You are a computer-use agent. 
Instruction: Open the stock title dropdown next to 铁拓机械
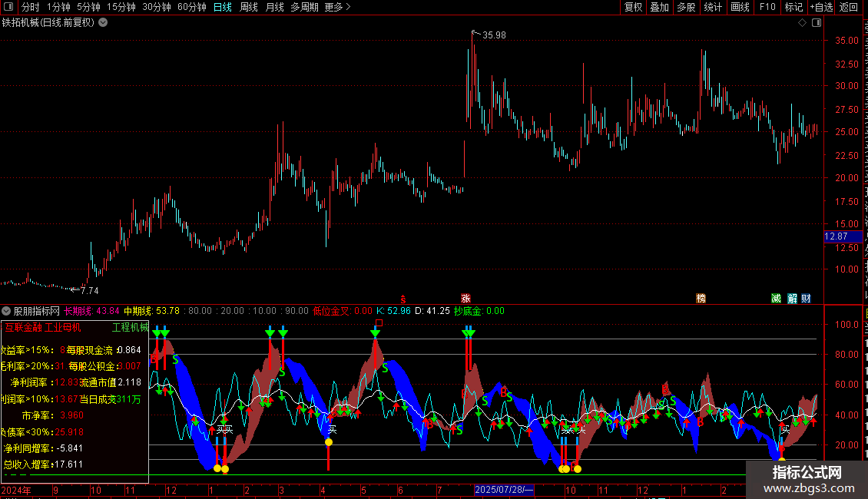point(103,23)
